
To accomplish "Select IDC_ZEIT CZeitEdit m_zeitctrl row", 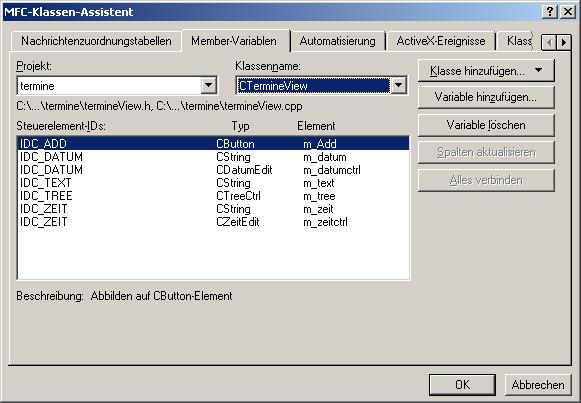I will click(213, 222).
